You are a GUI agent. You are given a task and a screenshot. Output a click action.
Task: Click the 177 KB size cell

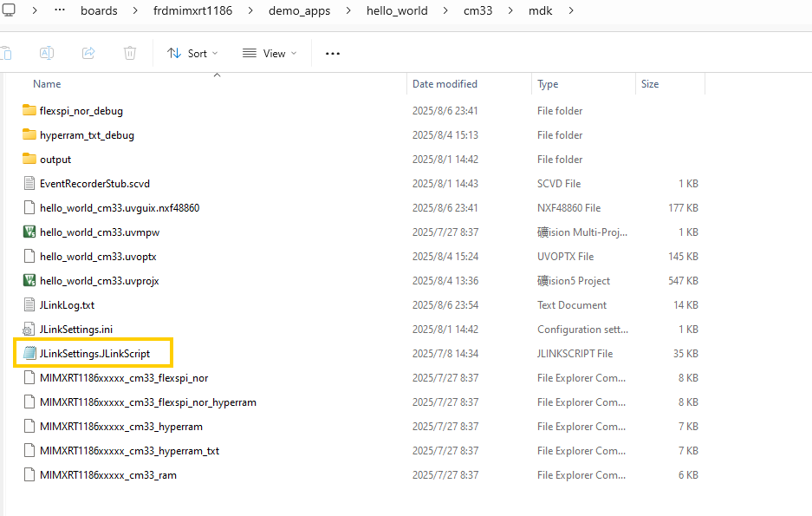tap(683, 208)
